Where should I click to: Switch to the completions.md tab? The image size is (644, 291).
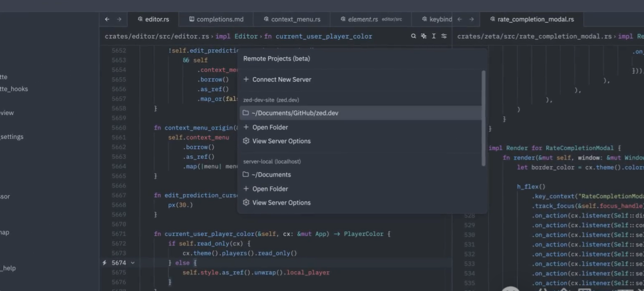(216, 19)
